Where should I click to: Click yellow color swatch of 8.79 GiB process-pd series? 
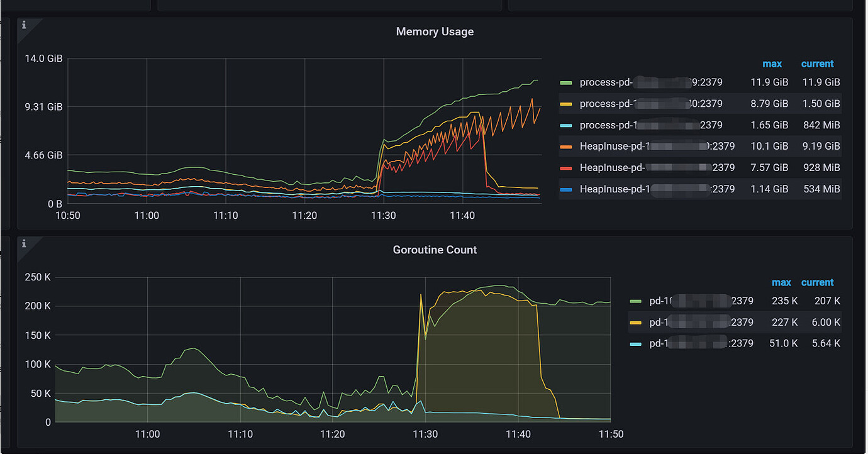pos(566,104)
